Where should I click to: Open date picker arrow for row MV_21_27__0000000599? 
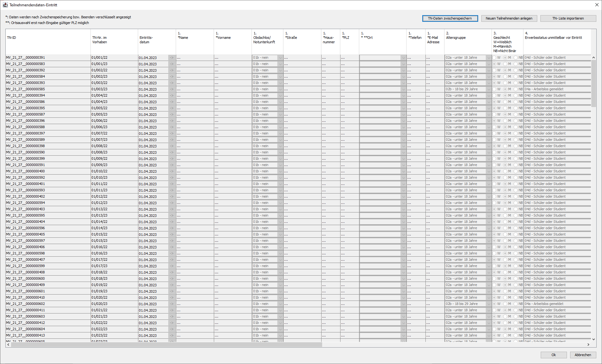172,266
